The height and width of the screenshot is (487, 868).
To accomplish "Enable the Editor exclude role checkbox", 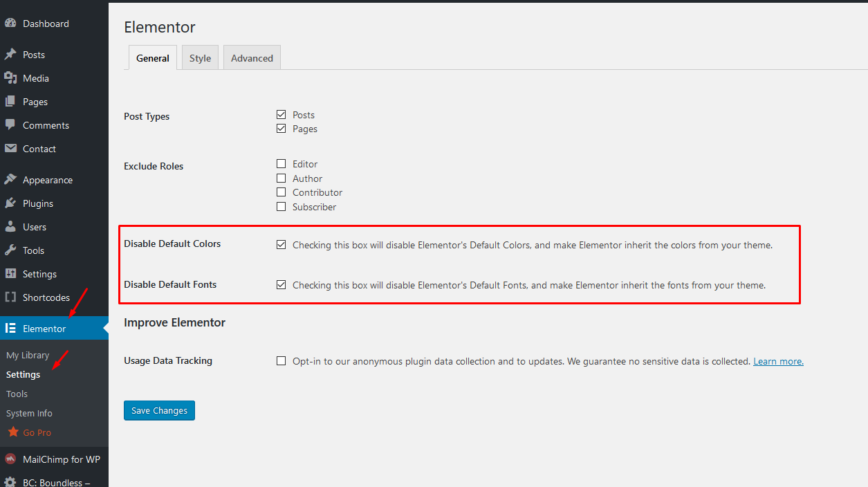I will [x=281, y=164].
